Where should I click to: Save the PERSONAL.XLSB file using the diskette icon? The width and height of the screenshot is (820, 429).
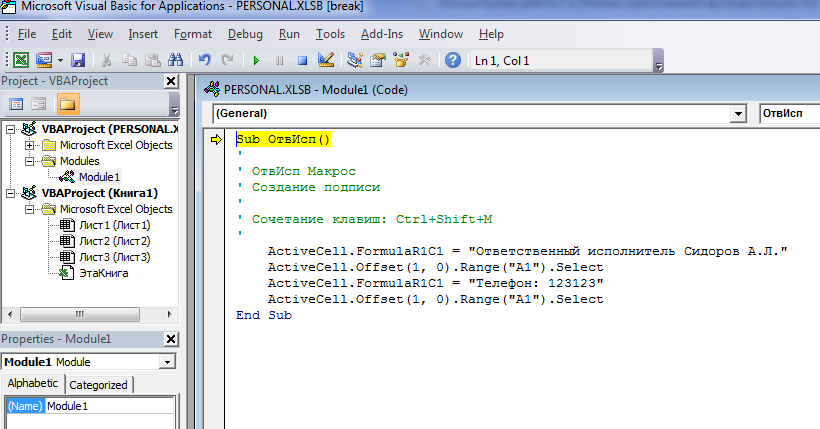(78, 60)
